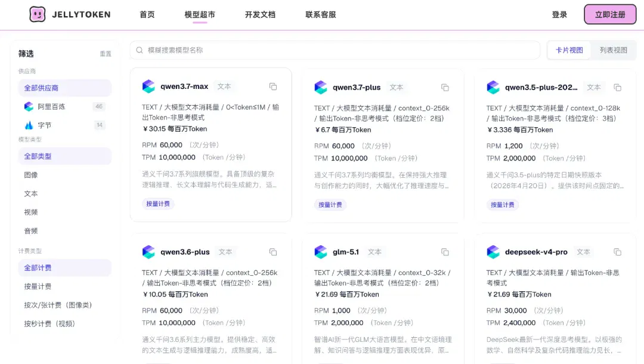Select 全部类型 model type

click(65, 156)
